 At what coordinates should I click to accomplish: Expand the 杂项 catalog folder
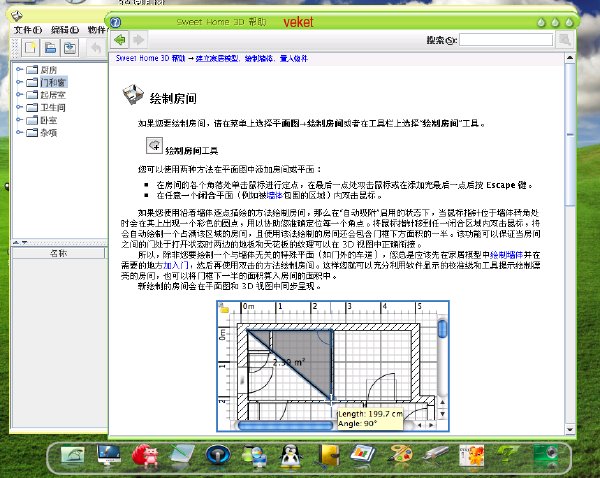click(x=19, y=132)
